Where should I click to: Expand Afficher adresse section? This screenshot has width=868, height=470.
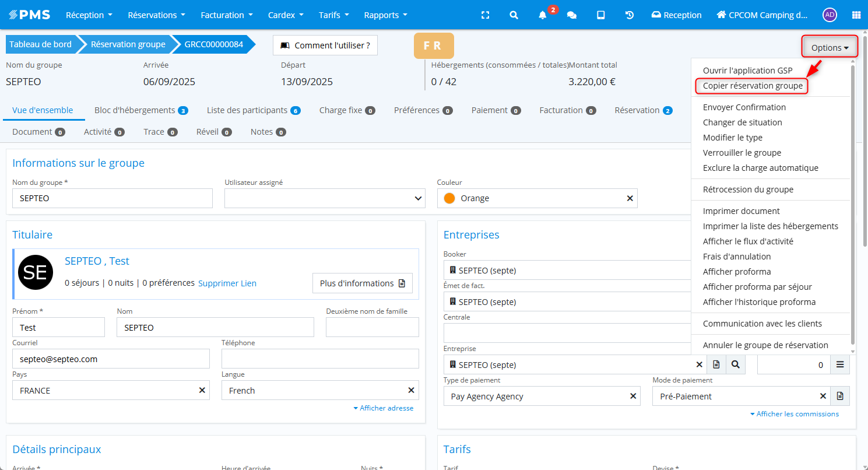[384, 408]
